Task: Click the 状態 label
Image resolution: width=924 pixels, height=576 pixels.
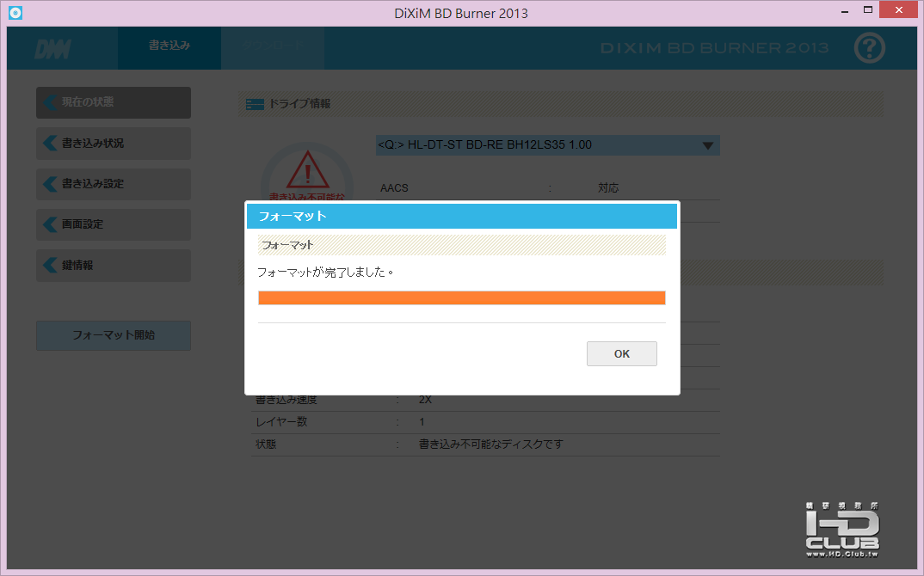Action: tap(266, 444)
